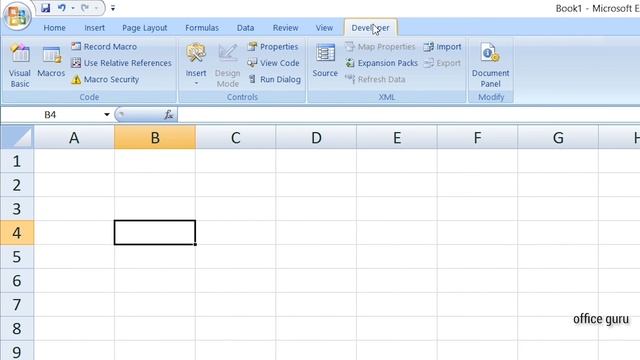Undo the last action in Quick Access Toolbar

click(62, 8)
